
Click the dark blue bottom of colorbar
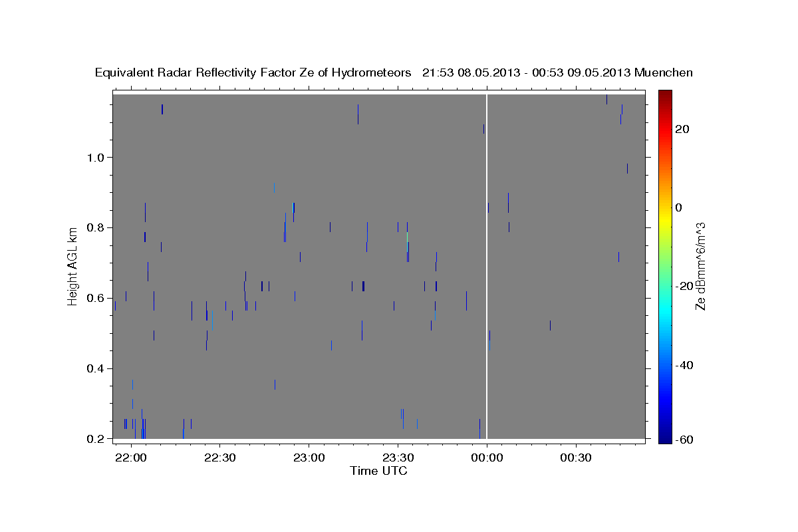[x=665, y=437]
